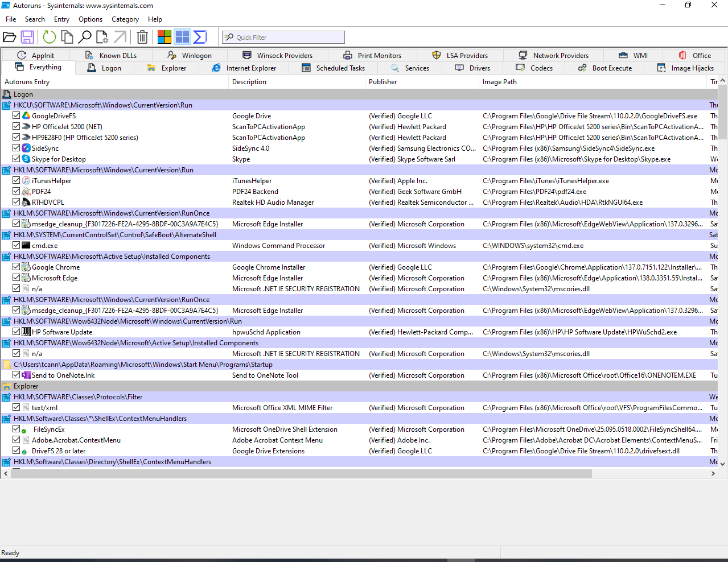Click the "Realtek HD Audio Manager" description

point(273,203)
